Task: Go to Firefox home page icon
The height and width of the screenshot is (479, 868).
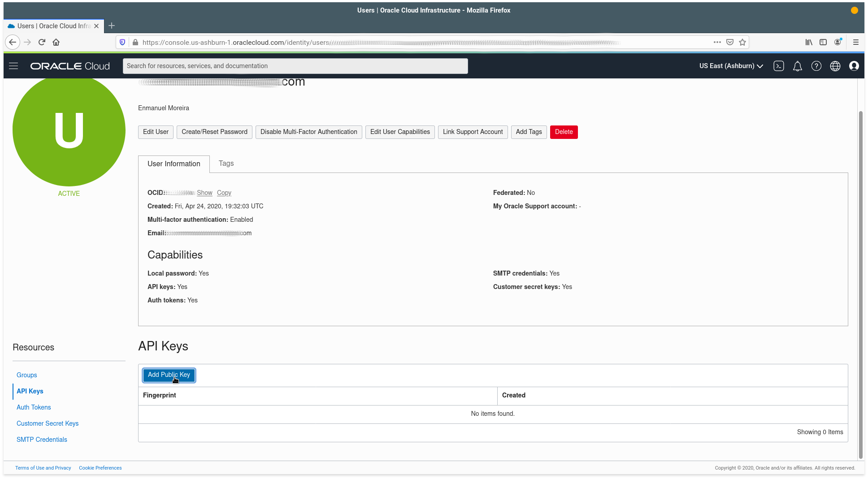Action: [x=56, y=42]
